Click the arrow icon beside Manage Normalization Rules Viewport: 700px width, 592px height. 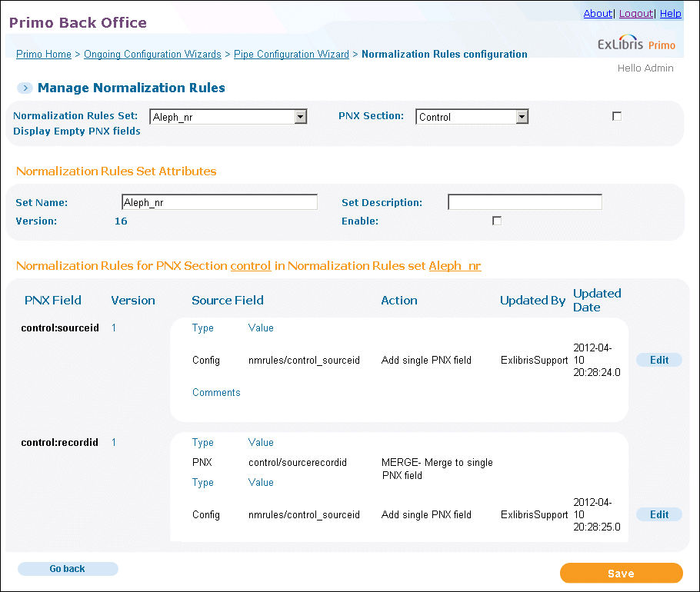25,88
